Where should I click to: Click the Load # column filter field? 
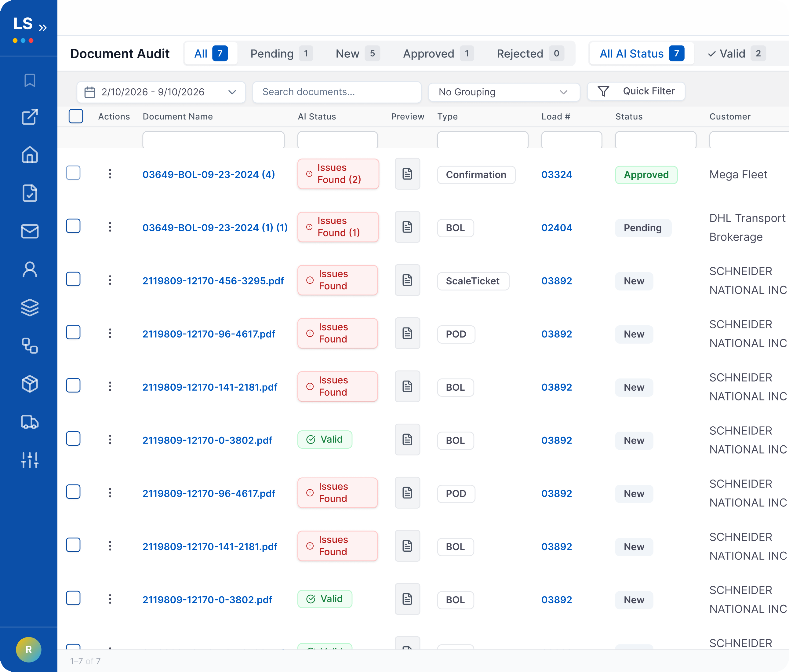point(572,139)
